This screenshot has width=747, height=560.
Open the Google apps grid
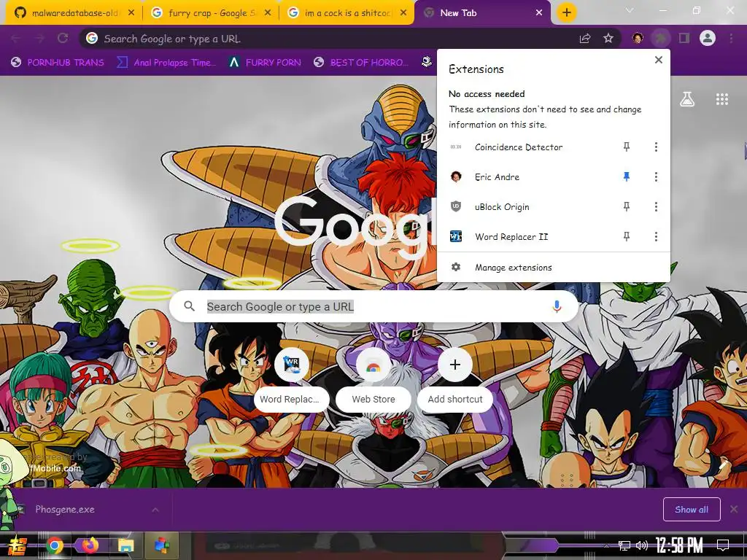(x=722, y=99)
